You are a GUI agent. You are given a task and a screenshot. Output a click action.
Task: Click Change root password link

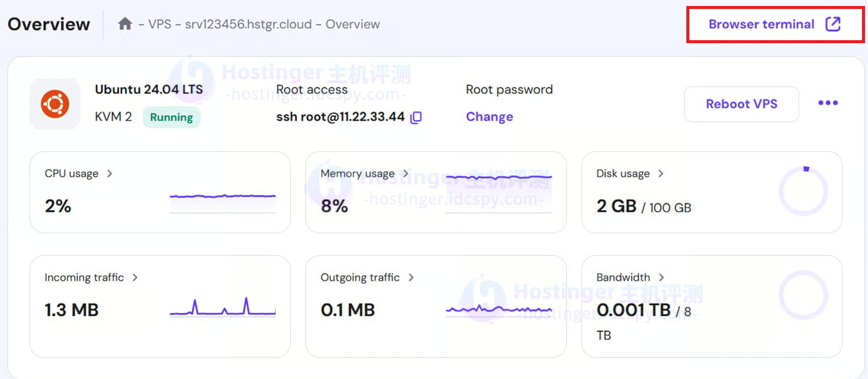coord(489,117)
